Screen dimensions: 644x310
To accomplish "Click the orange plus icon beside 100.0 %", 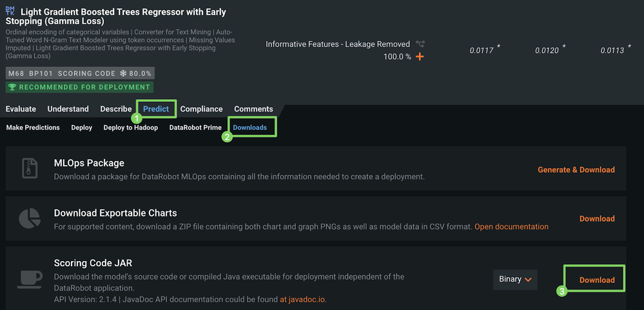I will (420, 57).
